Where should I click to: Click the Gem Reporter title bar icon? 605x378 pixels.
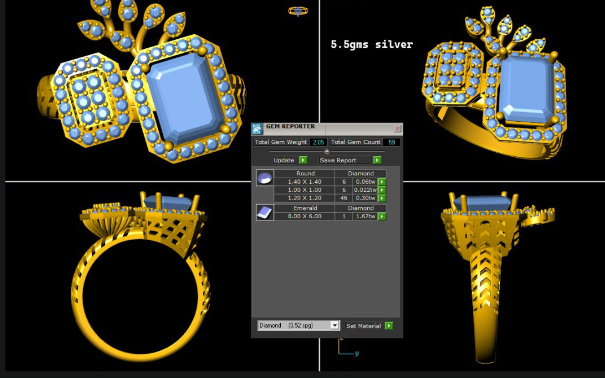tap(257, 129)
